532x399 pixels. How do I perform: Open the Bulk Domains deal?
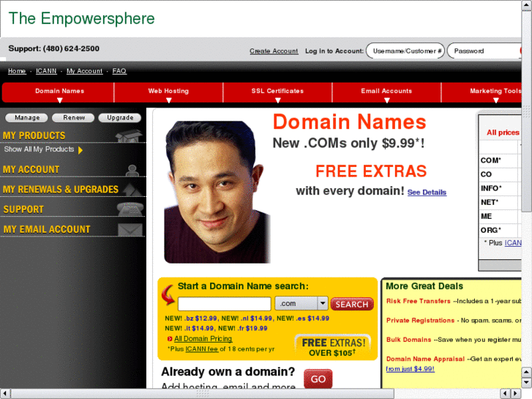click(409, 340)
